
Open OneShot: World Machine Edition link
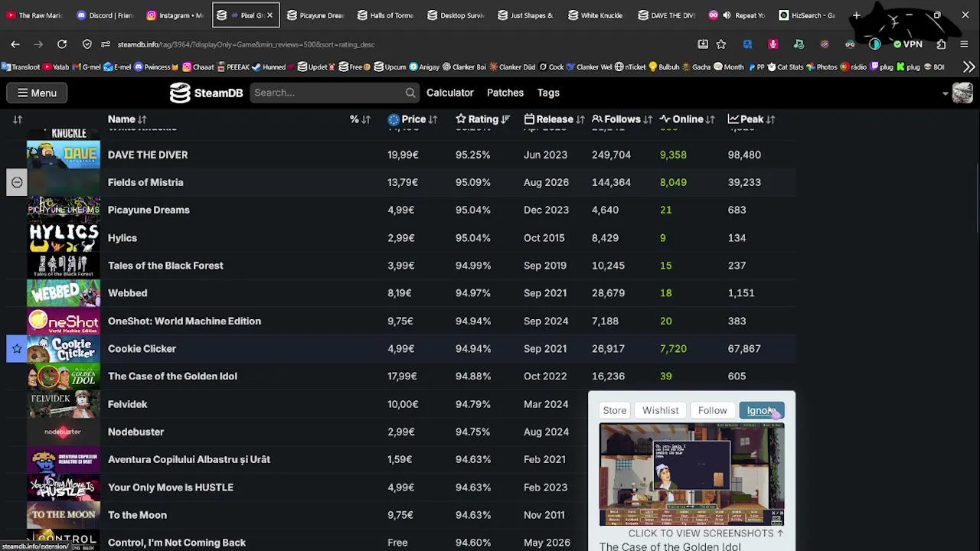185,321
